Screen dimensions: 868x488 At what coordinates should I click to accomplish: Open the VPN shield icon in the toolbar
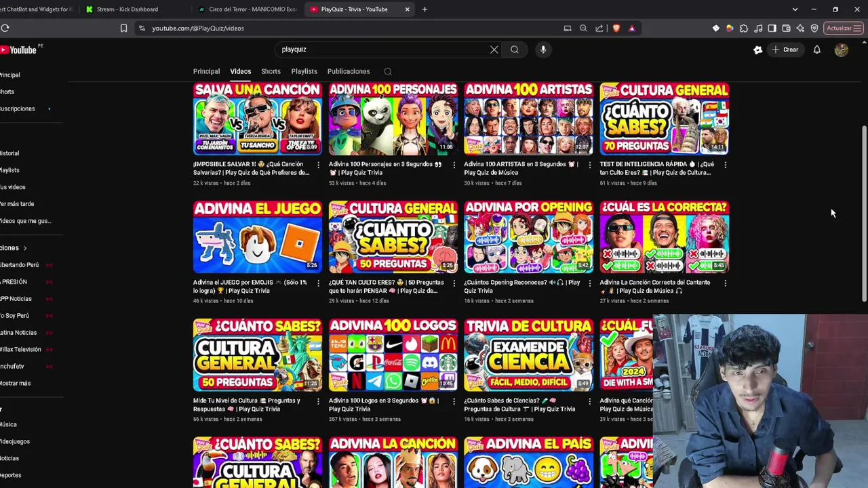(814, 28)
